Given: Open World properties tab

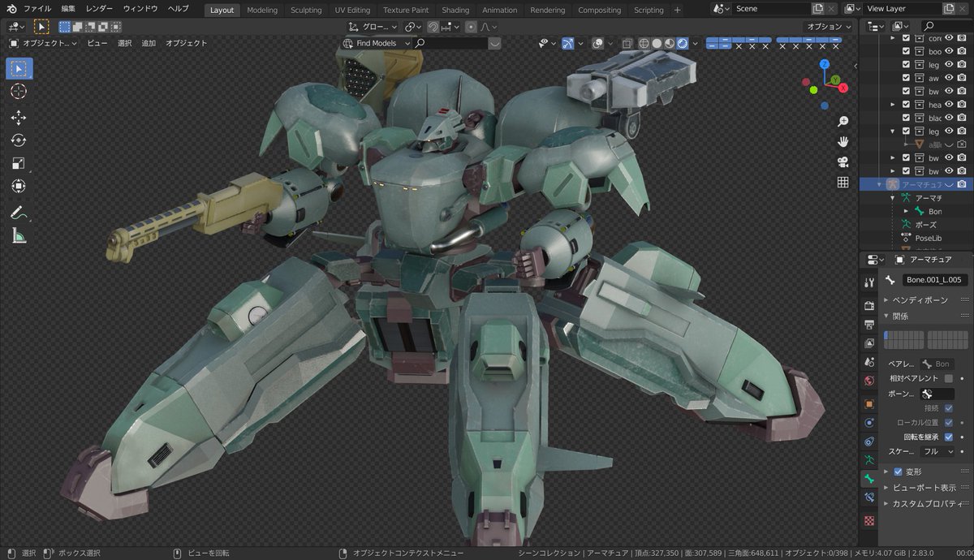Looking at the screenshot, I should pyautogui.click(x=869, y=381).
